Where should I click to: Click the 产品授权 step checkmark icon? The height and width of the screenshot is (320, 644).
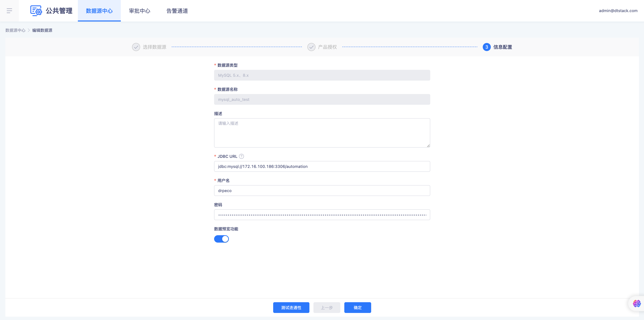click(x=311, y=47)
